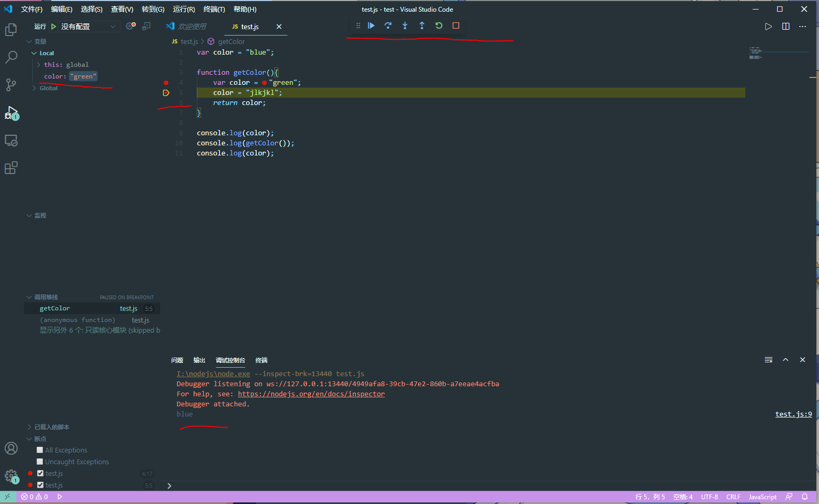Stop debugging with the red square icon

[x=456, y=25]
